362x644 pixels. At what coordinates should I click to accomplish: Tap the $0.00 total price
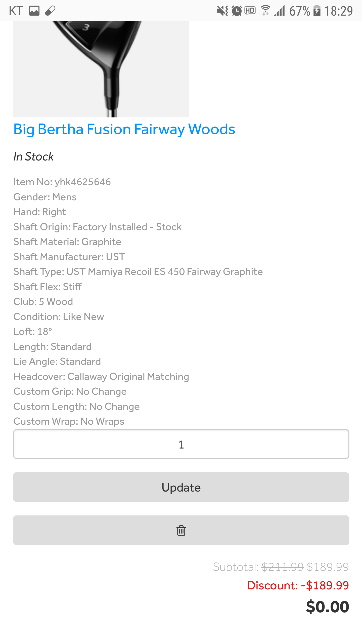click(327, 607)
